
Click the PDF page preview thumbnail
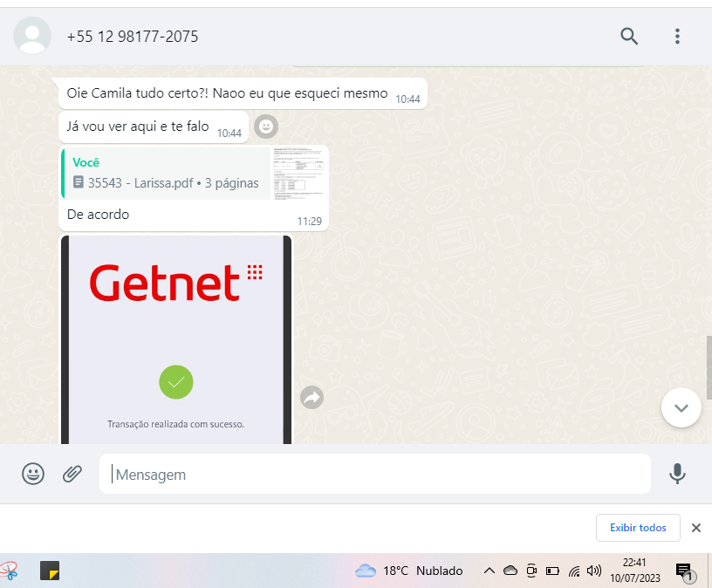click(298, 174)
